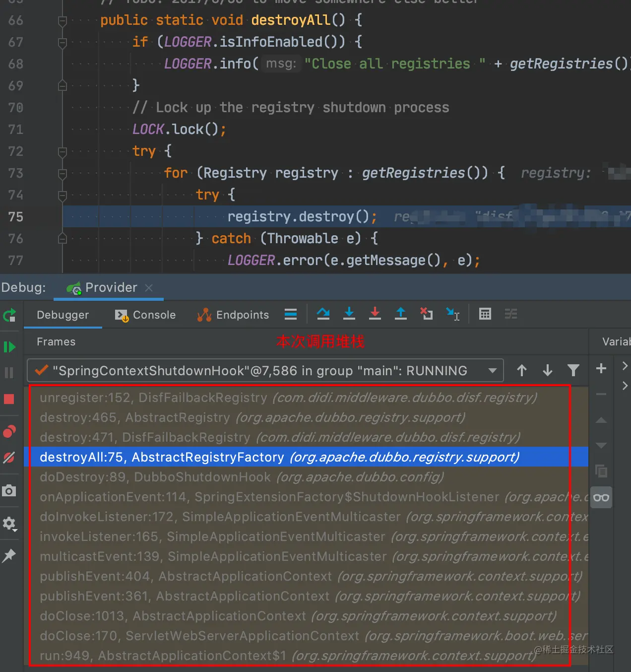Mute all breakpoints
Image resolution: width=631 pixels, height=672 pixels.
tap(9, 458)
